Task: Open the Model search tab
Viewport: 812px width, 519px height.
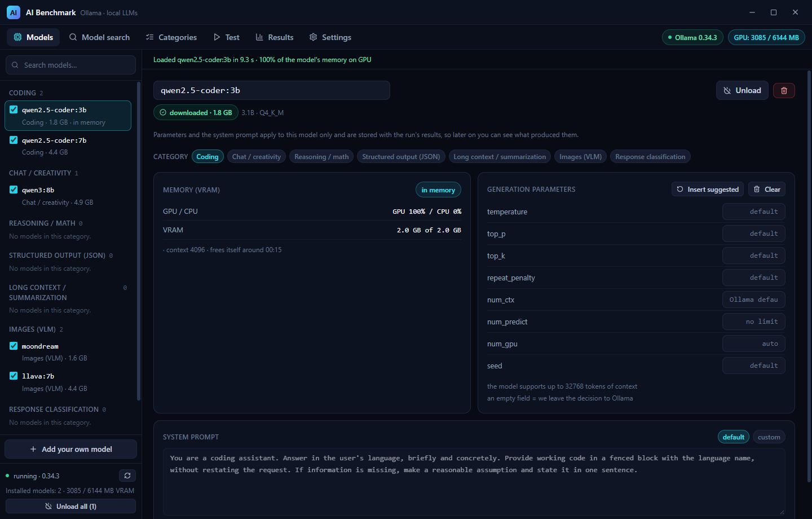Action: pyautogui.click(x=99, y=37)
